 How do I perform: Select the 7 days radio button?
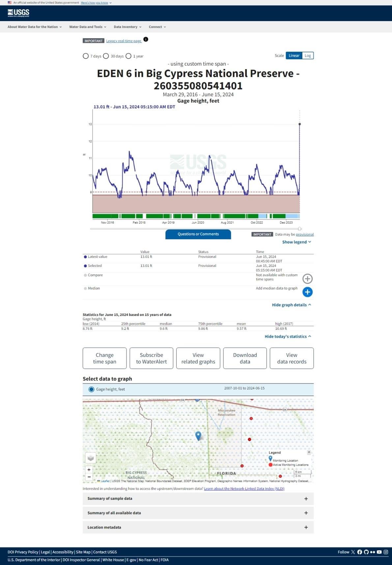coord(86,56)
